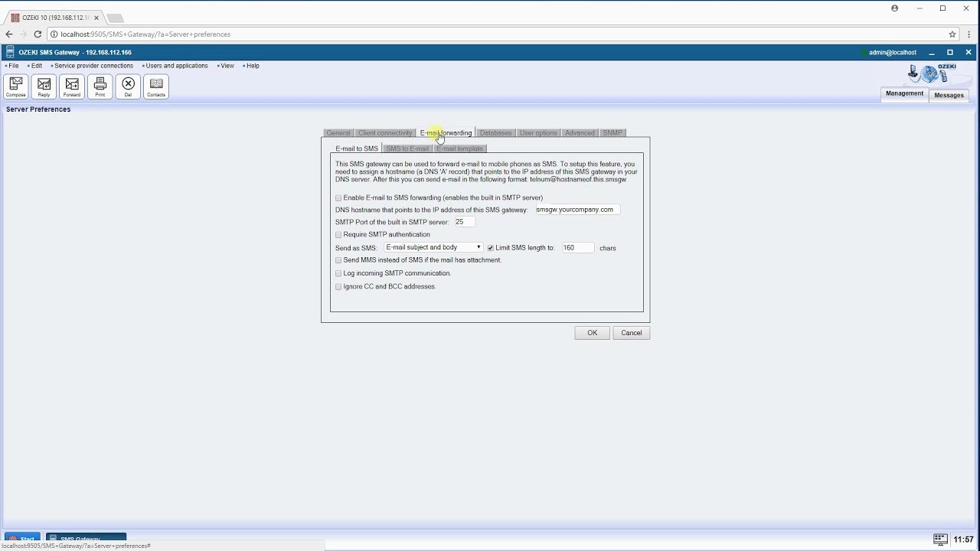Click the OZEKI SMS Gateway app icon in title bar
The height and width of the screenshot is (551, 980).
tap(10, 52)
